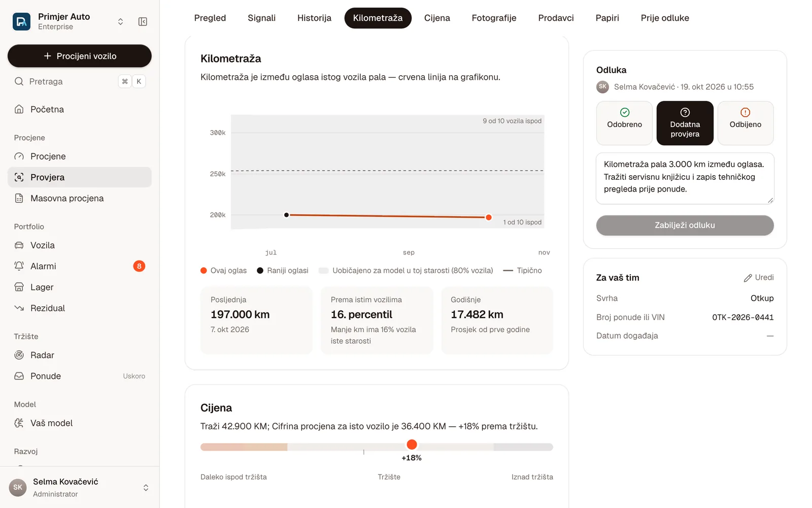This screenshot has width=812, height=508.
Task: Toggle the Tipično legend series
Action: click(522, 271)
